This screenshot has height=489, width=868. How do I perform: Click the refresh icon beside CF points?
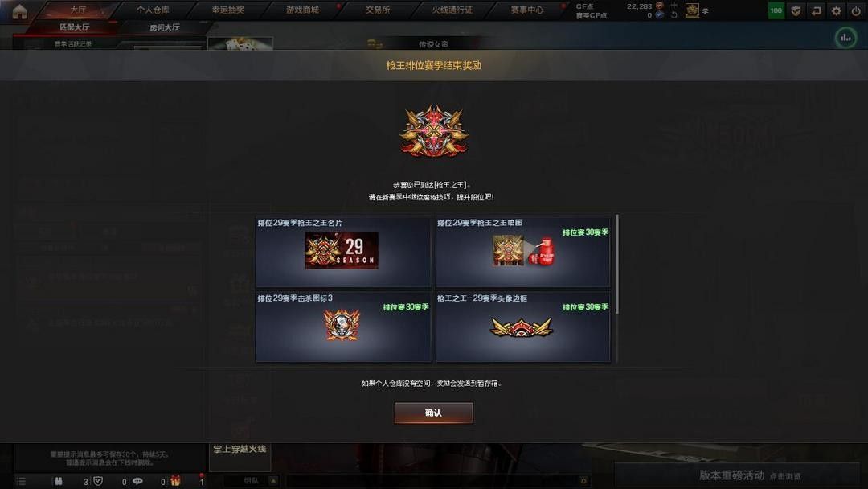coord(674,15)
